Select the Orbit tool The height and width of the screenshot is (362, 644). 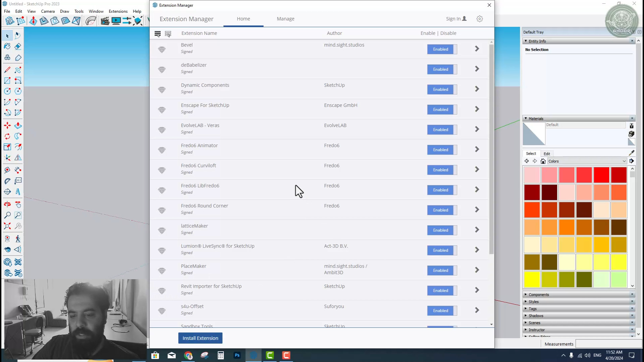tap(7, 204)
